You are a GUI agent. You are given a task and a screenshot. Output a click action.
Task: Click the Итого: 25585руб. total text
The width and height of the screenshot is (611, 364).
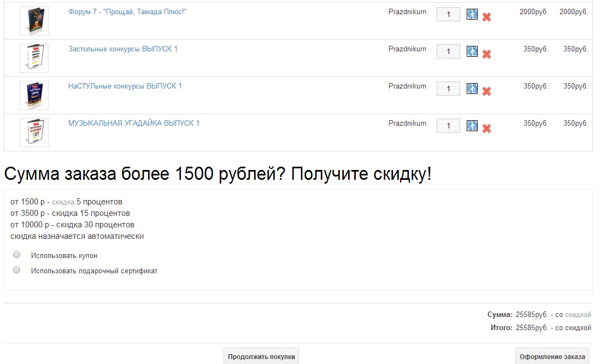pos(541,328)
